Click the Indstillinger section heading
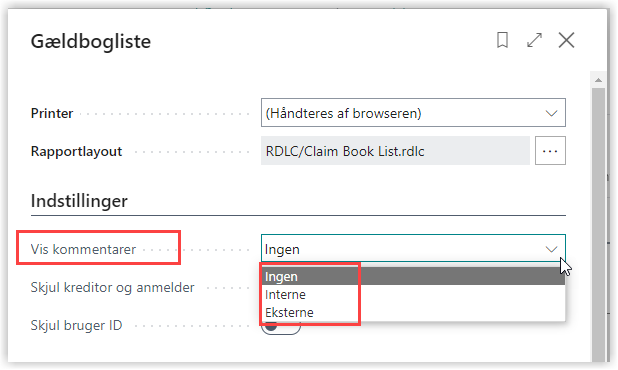618x370 pixels. pyautogui.click(x=79, y=201)
